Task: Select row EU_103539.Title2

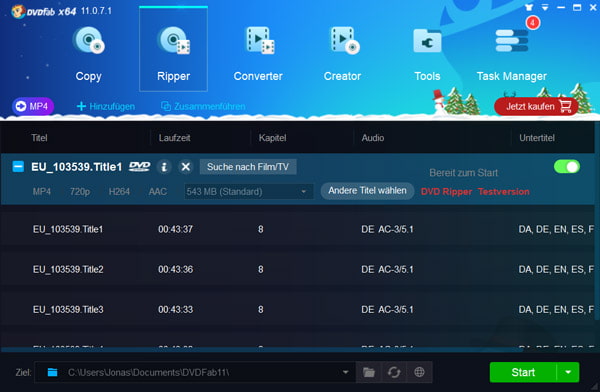Action: pos(297,269)
